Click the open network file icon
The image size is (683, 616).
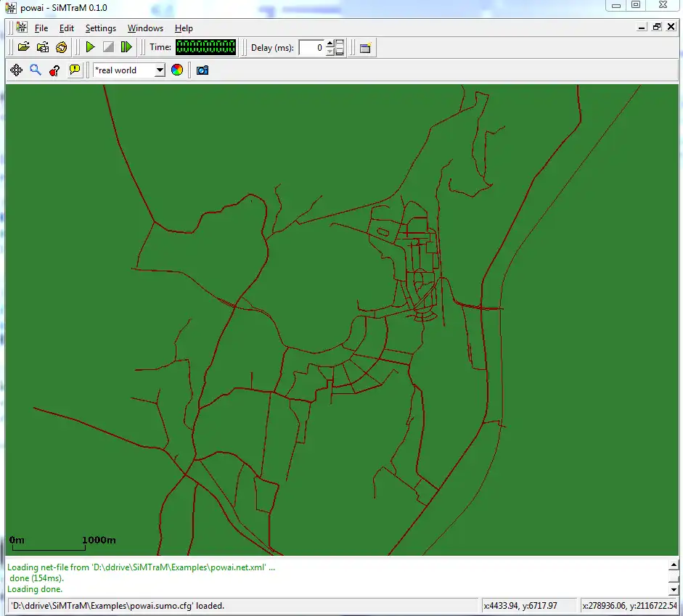click(43, 47)
